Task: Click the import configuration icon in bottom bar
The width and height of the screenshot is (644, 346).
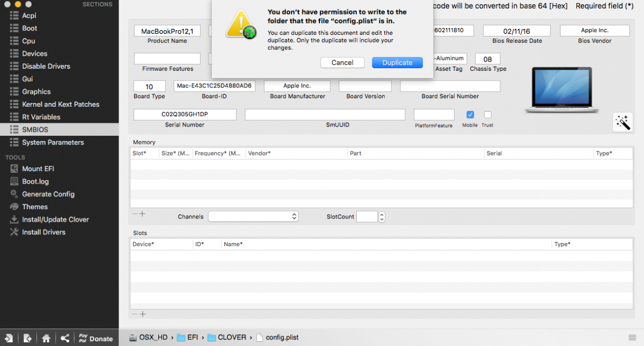Action: (9, 338)
